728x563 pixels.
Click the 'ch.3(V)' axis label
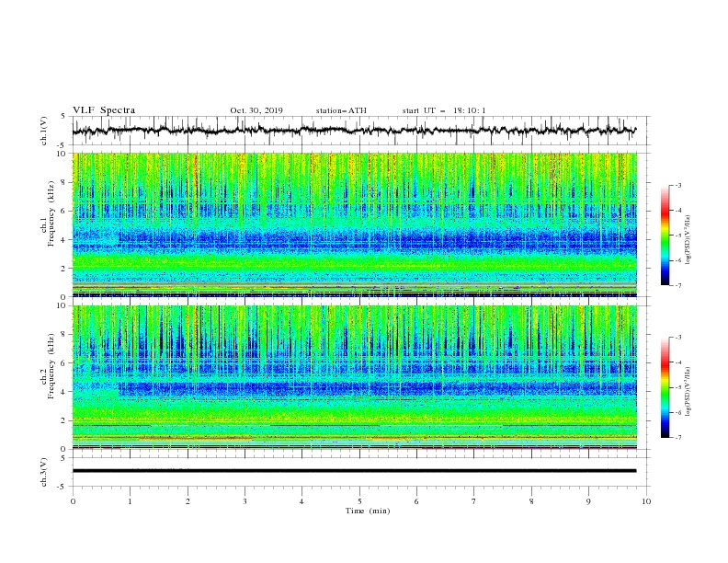[44, 472]
